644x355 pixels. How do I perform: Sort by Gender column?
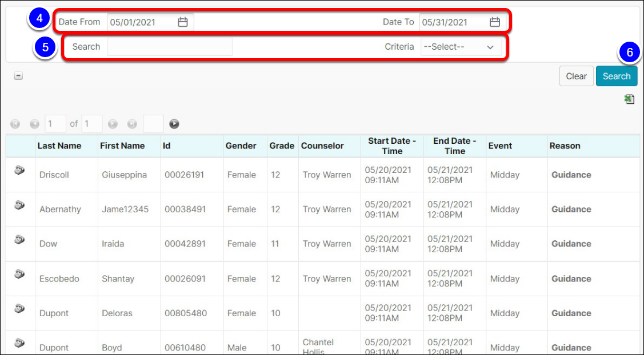[241, 146]
